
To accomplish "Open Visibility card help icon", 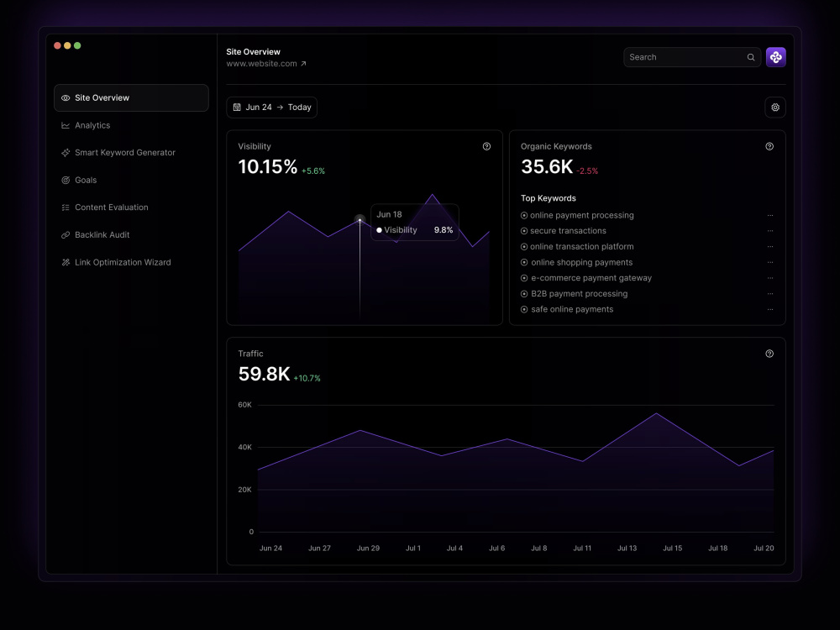I will click(x=486, y=146).
